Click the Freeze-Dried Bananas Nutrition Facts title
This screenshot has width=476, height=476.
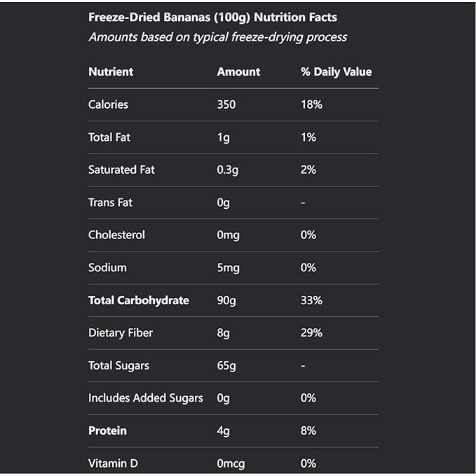[212, 17]
